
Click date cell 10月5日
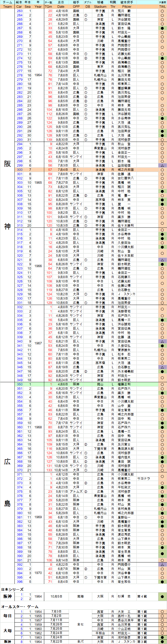57,597
